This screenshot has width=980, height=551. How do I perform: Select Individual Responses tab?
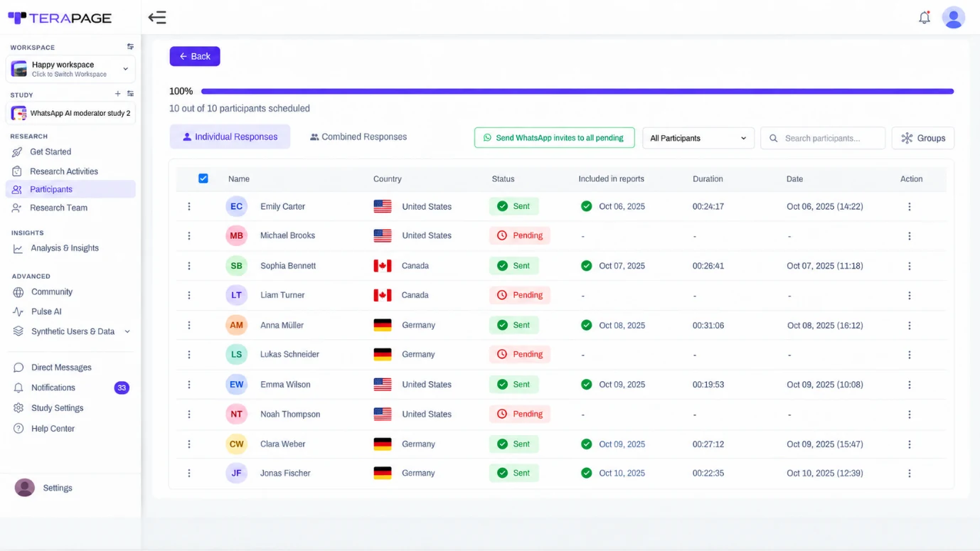click(x=230, y=137)
